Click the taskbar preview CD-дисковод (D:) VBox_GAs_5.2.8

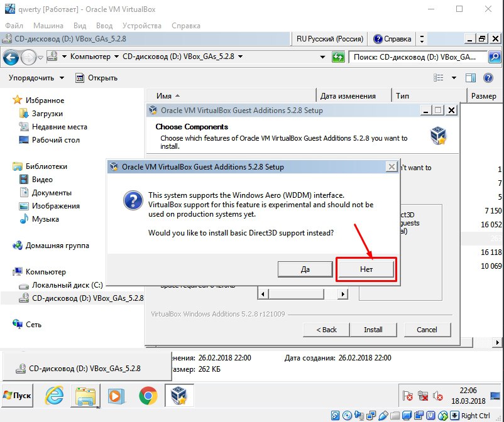coord(87,368)
